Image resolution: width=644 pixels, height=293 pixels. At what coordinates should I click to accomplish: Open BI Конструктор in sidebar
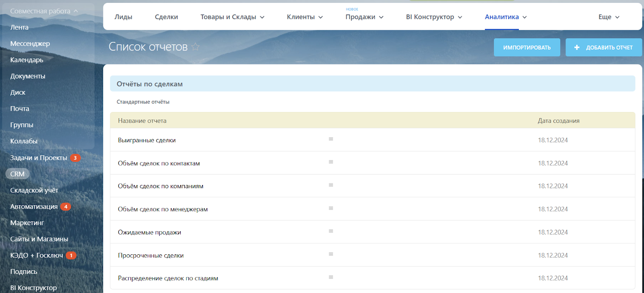coord(33,288)
